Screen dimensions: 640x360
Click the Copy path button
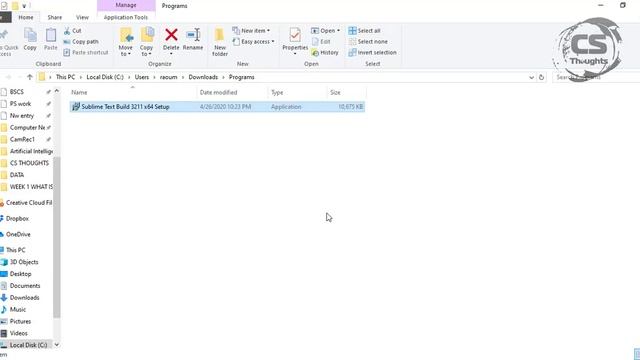click(x=81, y=42)
